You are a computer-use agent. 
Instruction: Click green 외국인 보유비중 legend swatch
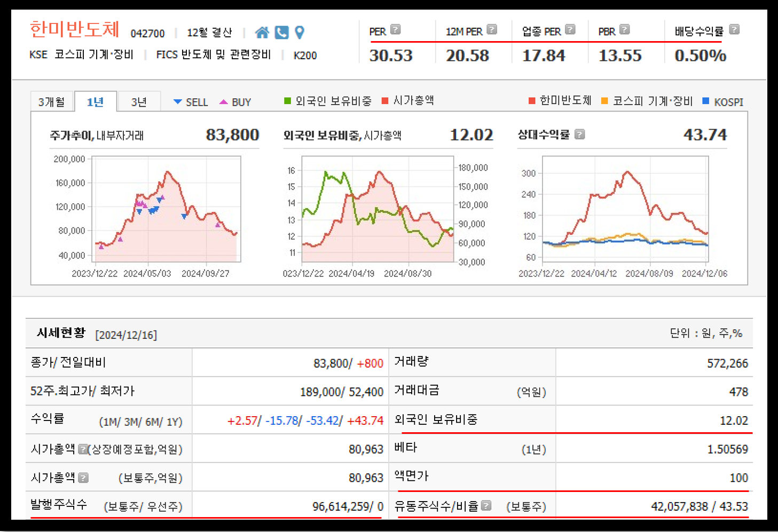point(288,101)
